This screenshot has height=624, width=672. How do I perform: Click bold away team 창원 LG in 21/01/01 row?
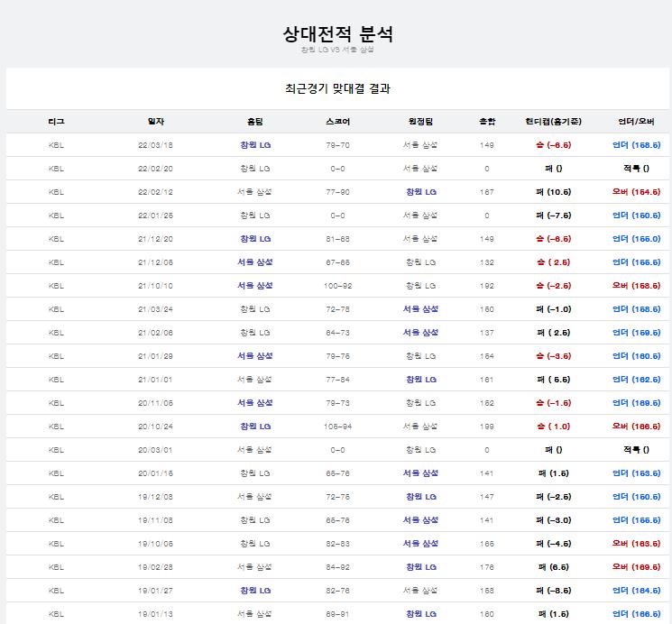tap(421, 380)
